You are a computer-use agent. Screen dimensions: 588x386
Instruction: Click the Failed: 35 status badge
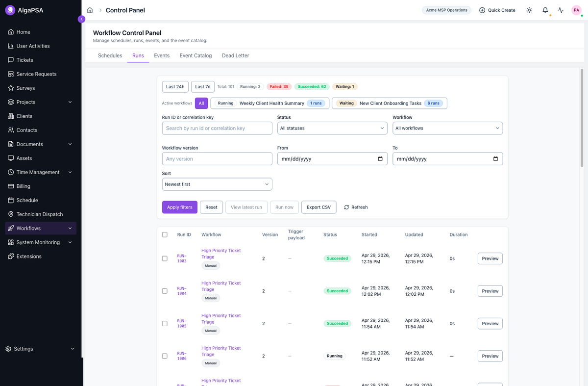[279, 87]
